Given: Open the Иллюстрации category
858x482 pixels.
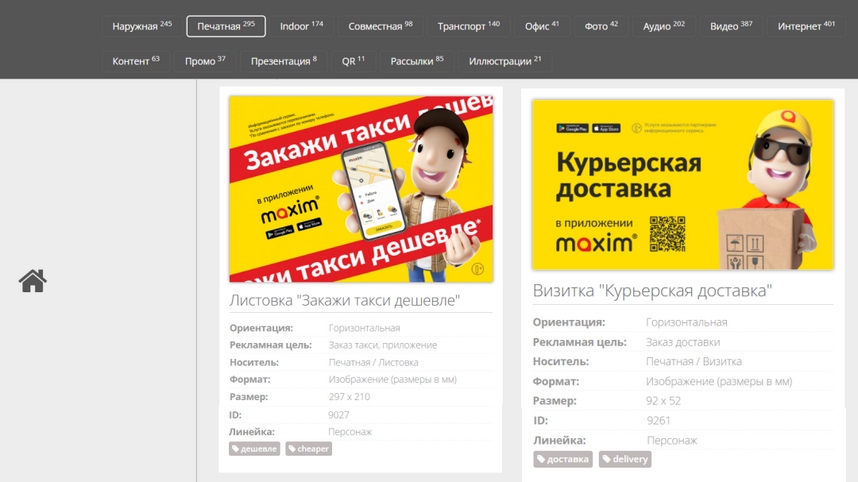Looking at the screenshot, I should pos(505,61).
